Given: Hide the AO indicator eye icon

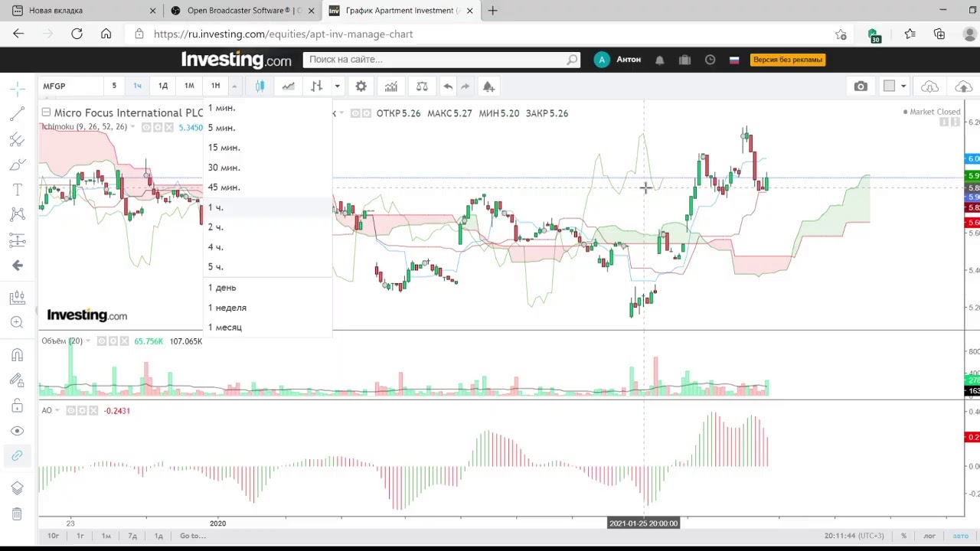Looking at the screenshot, I should click(x=70, y=411).
